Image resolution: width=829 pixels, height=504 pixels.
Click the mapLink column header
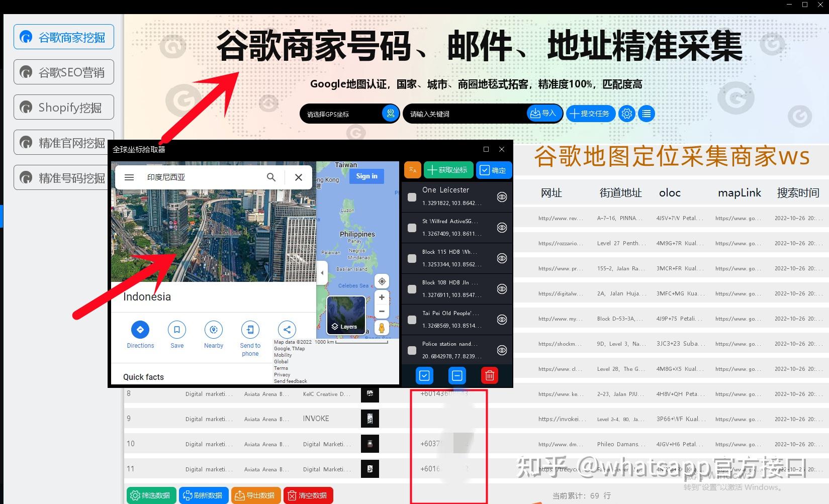(739, 193)
